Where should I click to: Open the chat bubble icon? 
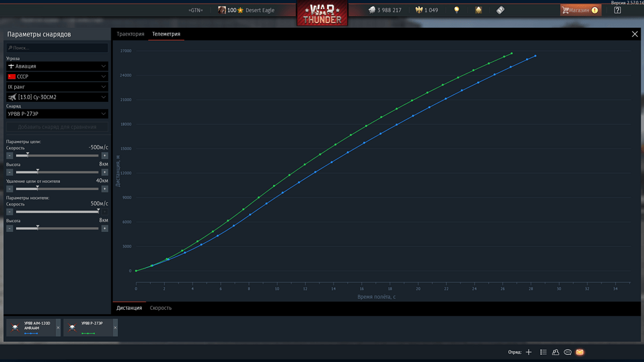[x=567, y=352]
